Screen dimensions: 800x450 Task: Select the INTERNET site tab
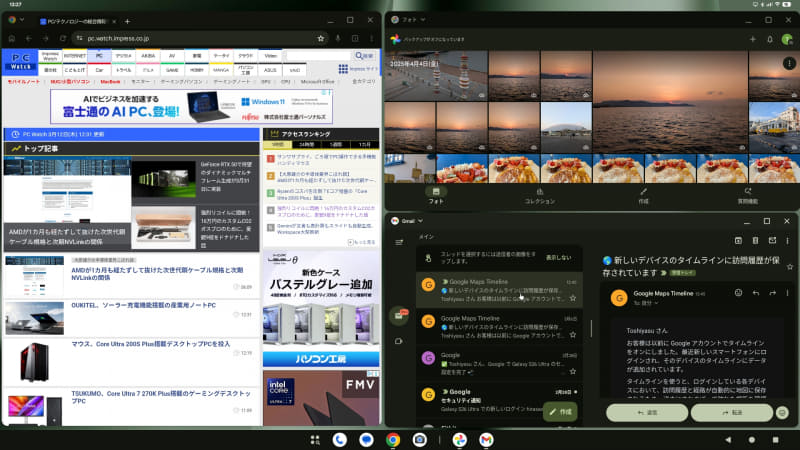[x=74, y=56]
